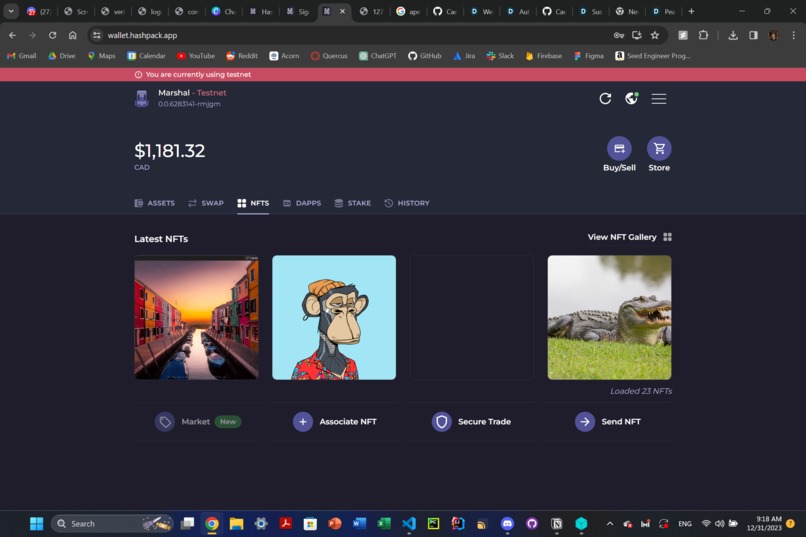The height and width of the screenshot is (537, 806).
Task: Click the Send NFT button label
Action: point(621,422)
